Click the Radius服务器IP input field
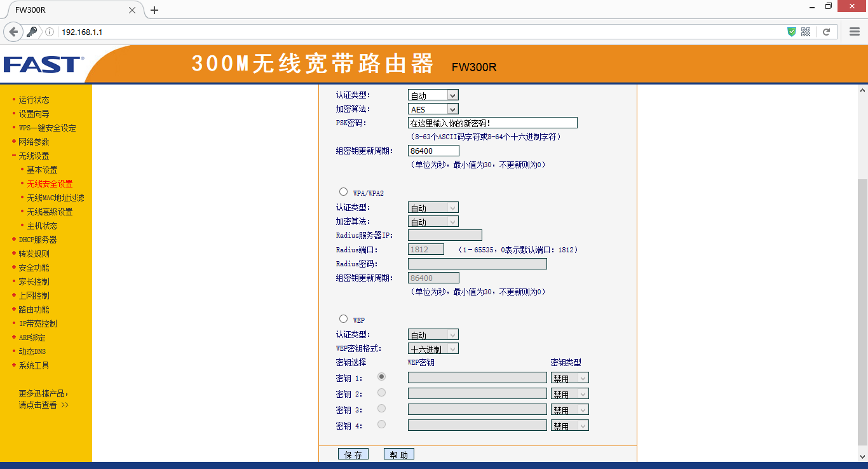Screen dimensions: 868x469 click(445, 235)
